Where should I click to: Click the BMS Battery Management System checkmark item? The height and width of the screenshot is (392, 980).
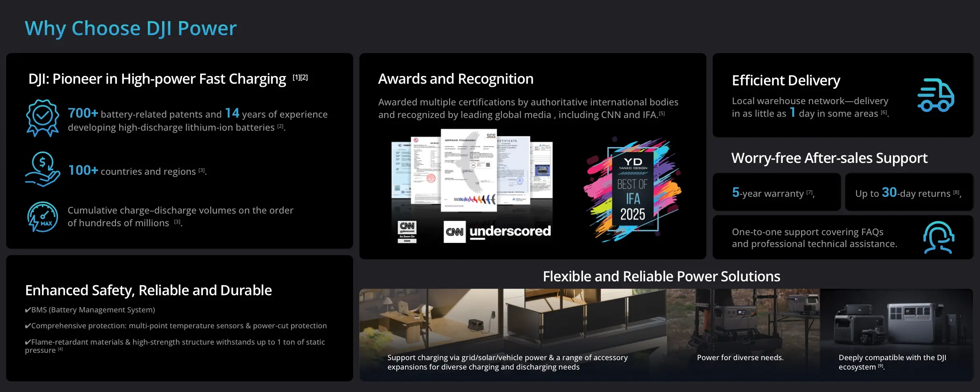coord(90,310)
